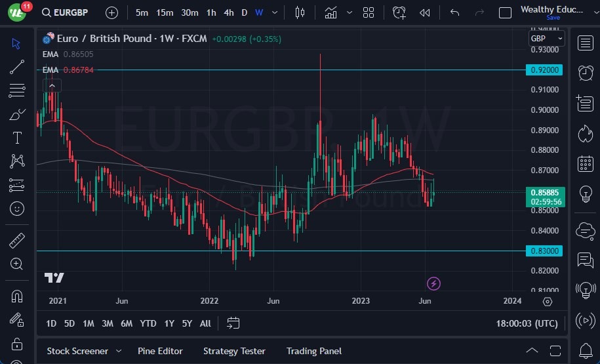The image size is (600, 364).
Task: Open chart settings gear on time axis
Action: point(548,302)
